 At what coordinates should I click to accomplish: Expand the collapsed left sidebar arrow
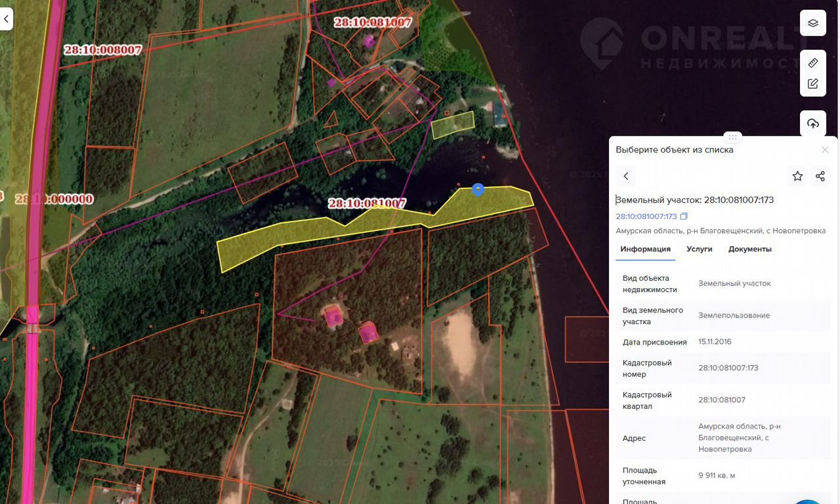[x=6, y=19]
